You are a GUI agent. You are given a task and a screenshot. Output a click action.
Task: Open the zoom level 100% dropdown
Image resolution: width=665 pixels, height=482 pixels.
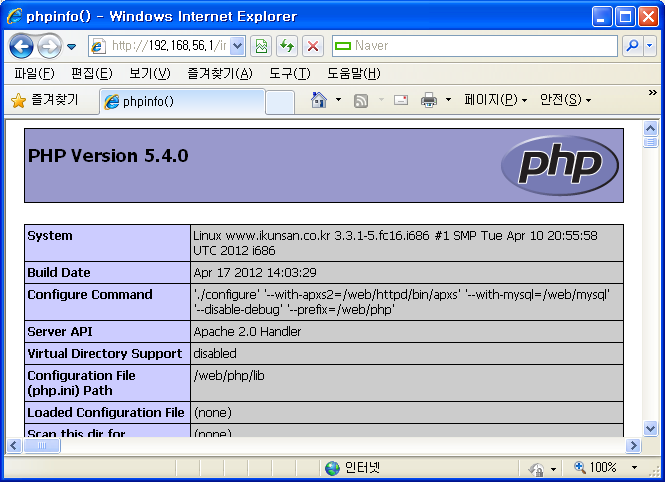pyautogui.click(x=634, y=468)
